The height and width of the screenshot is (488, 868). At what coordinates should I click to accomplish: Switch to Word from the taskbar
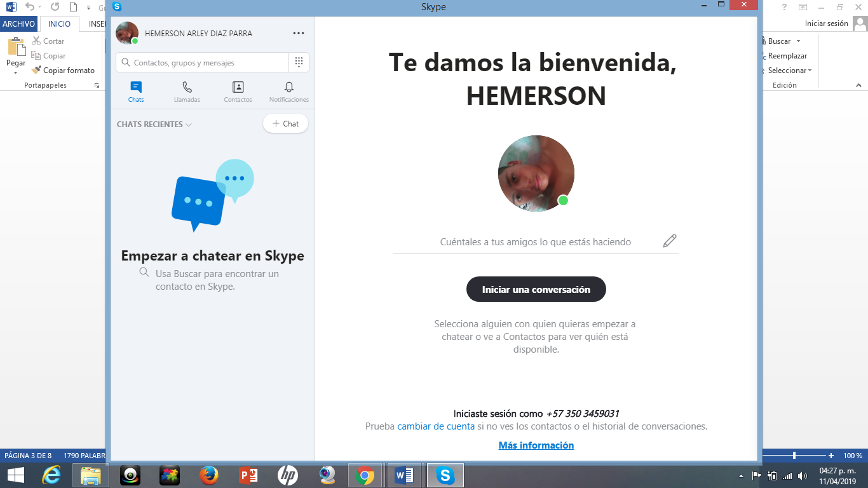tap(404, 475)
